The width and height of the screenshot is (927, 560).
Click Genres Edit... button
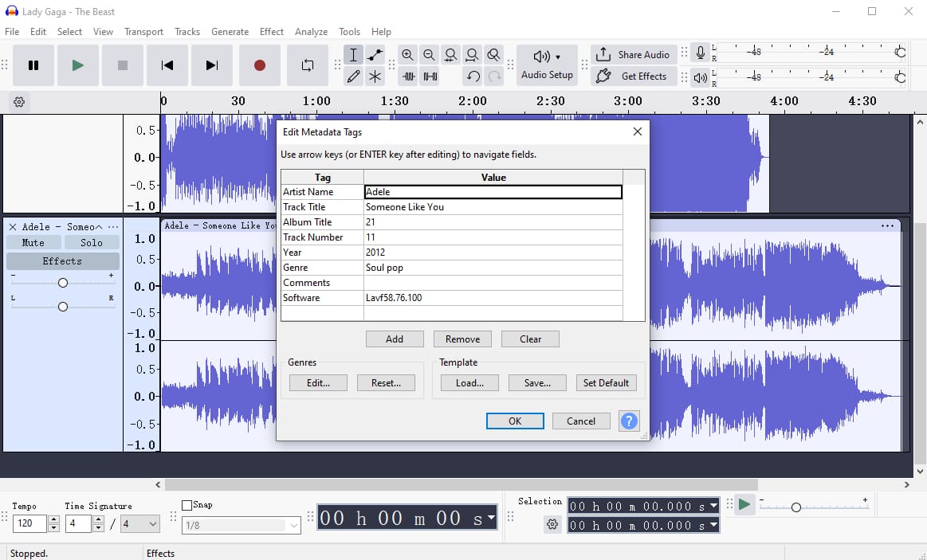click(318, 383)
